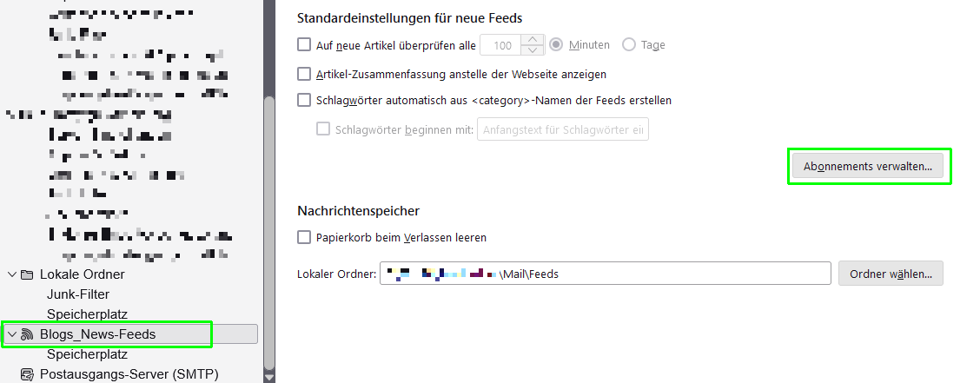Image resolution: width=980 pixels, height=383 pixels.
Task: Select the Tage radio button
Action: 629,45
